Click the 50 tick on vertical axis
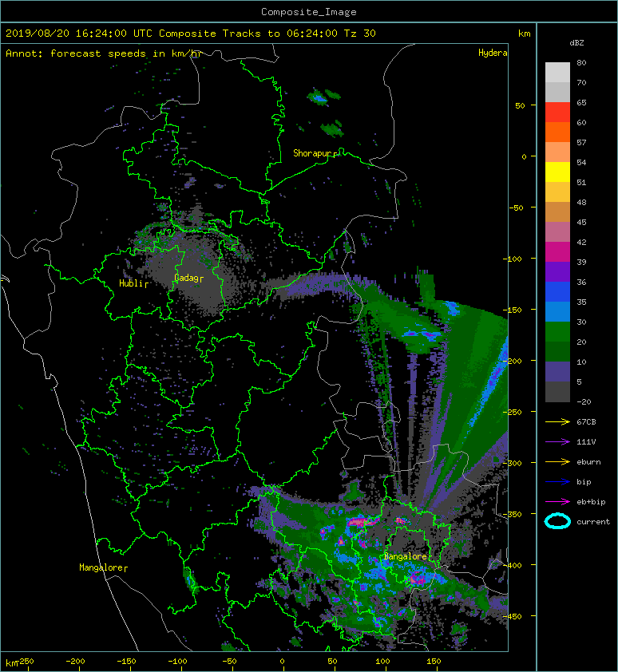Viewport: 618px width, 672px height. [x=520, y=105]
